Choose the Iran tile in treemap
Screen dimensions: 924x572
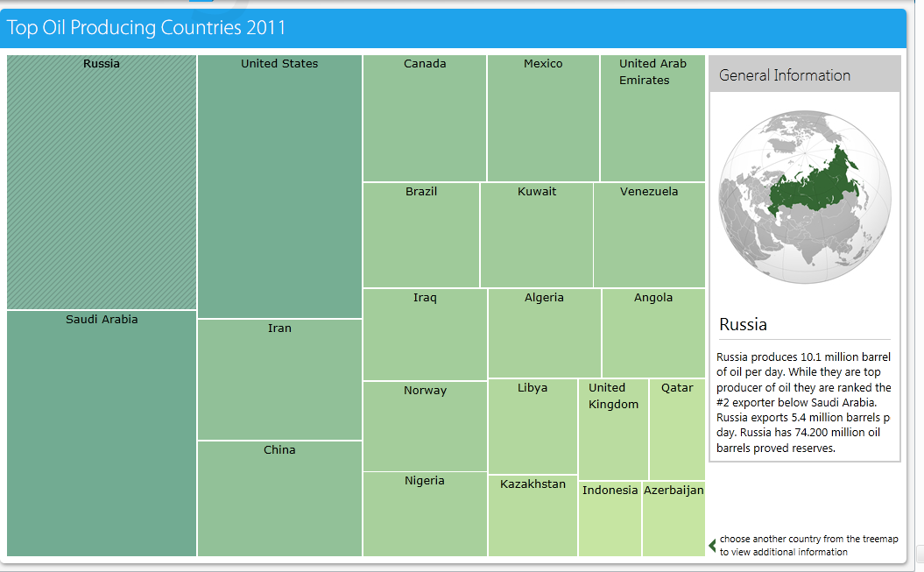279,380
